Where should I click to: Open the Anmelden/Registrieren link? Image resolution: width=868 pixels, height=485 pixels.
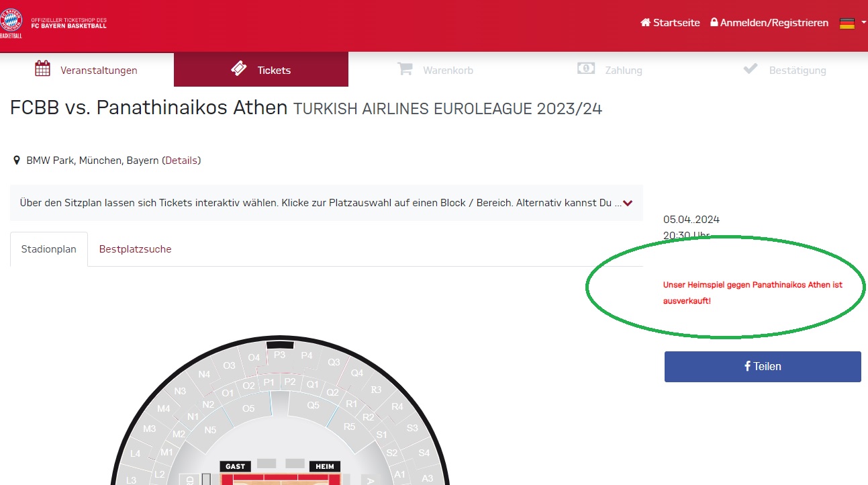769,23
